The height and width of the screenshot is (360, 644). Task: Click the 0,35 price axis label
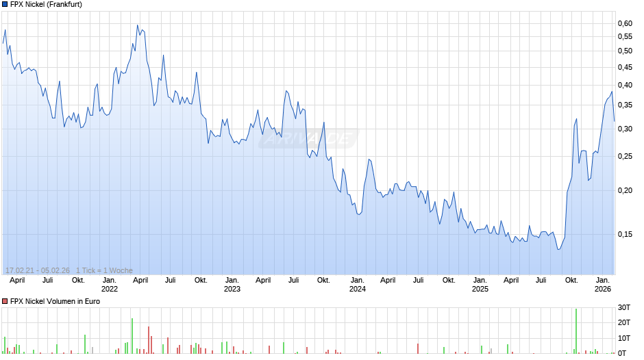pyautogui.click(x=625, y=105)
